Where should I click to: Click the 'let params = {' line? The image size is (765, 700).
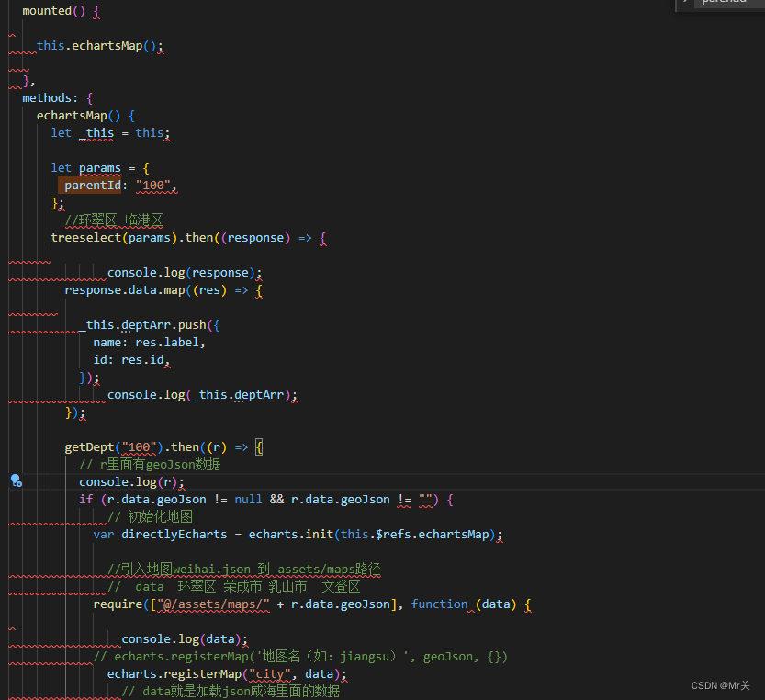[100, 168]
